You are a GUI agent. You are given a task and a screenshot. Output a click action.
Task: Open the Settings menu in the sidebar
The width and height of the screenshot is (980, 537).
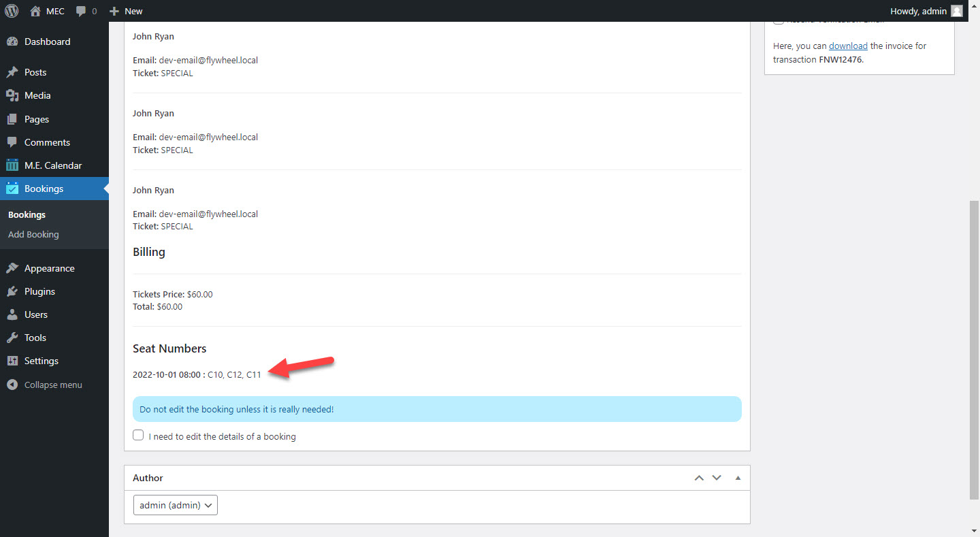(41, 361)
